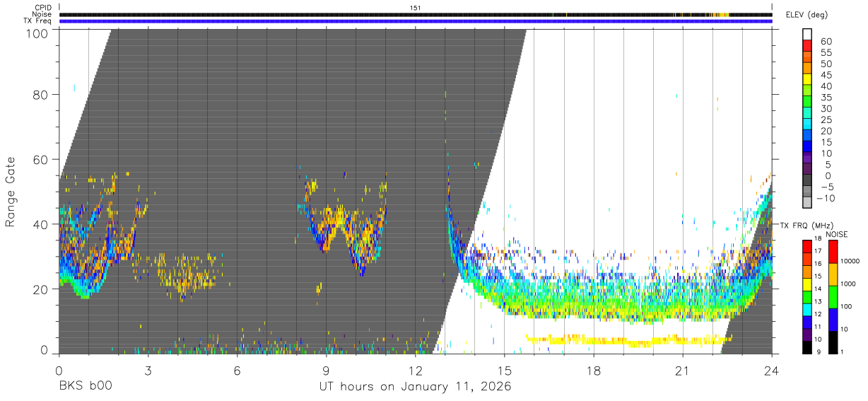Image resolution: width=868 pixels, height=401 pixels.
Task: Click the CPID value 151
Action: coord(416,8)
